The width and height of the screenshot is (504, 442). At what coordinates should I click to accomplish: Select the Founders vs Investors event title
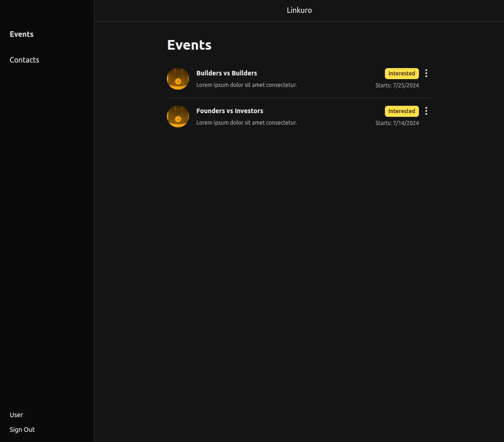pyautogui.click(x=229, y=111)
